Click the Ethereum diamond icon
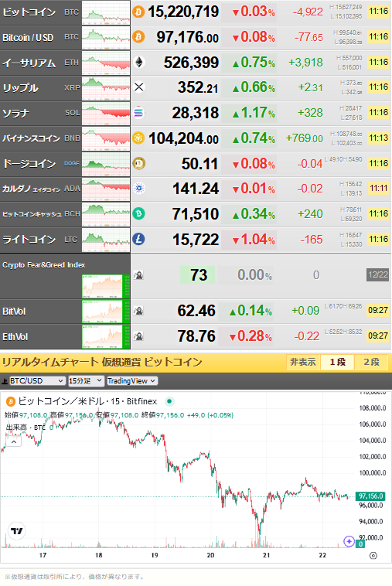Screen dimensions: 392x586 [x=139, y=62]
